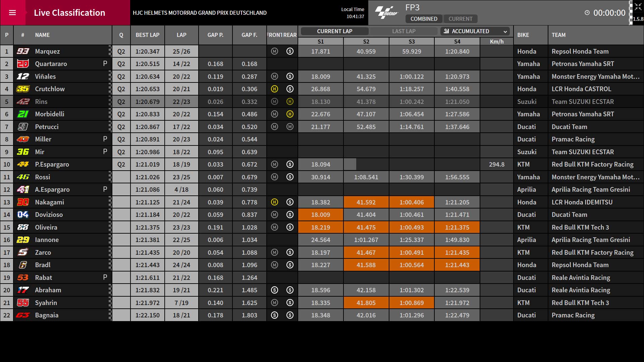
Task: Click Marquez's number 93 badge
Action: (x=23, y=51)
